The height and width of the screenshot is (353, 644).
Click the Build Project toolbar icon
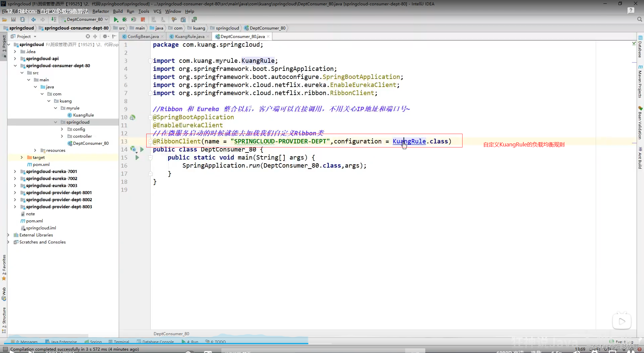click(x=54, y=19)
